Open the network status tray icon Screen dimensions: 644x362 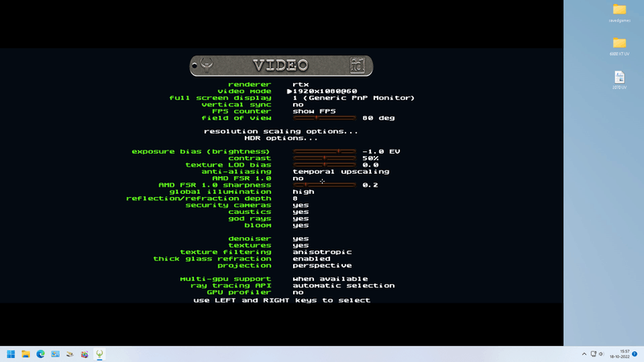coord(593,354)
